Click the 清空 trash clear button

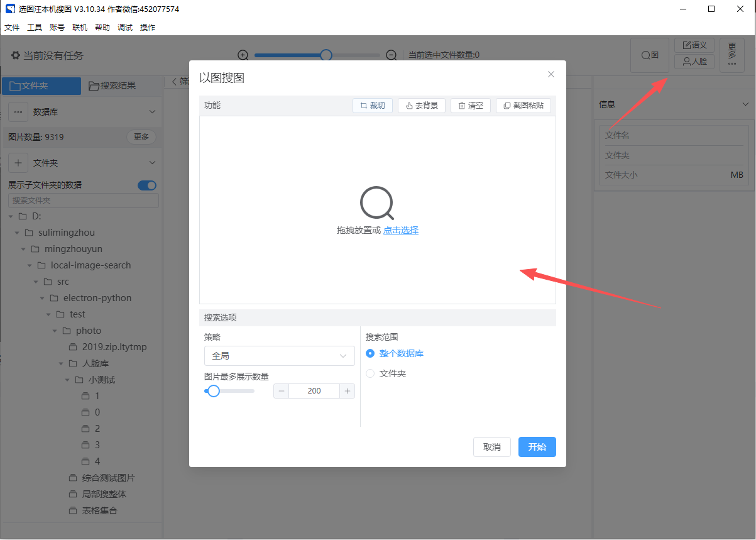[471, 106]
